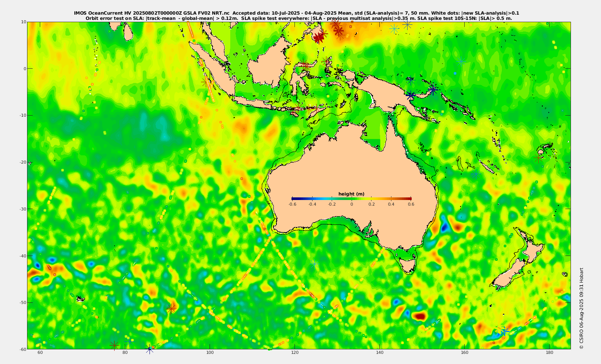Pick latitude tick label "0" on the y-axis
The width and height of the screenshot is (601, 364).
coord(25,69)
